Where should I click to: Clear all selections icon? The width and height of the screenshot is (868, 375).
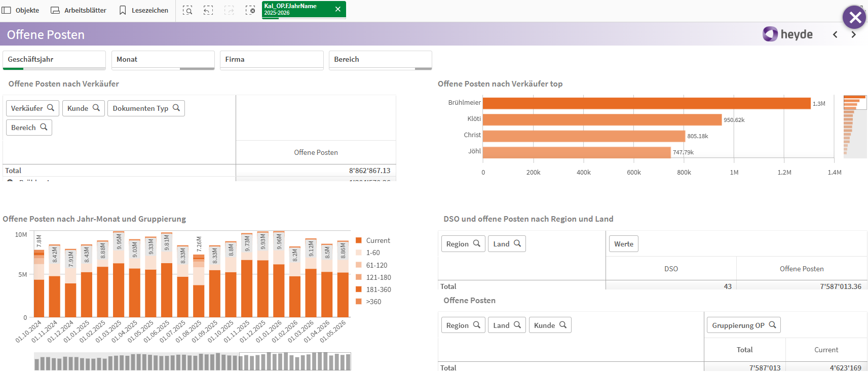(250, 10)
